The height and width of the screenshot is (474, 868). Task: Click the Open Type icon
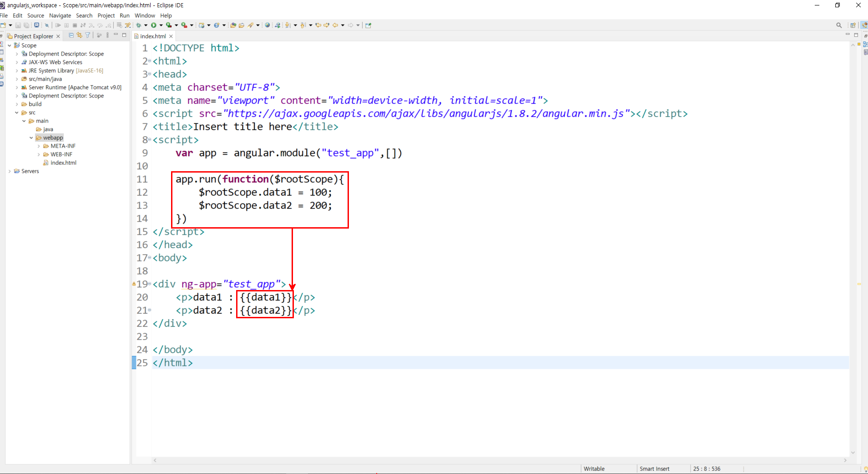[x=233, y=25]
